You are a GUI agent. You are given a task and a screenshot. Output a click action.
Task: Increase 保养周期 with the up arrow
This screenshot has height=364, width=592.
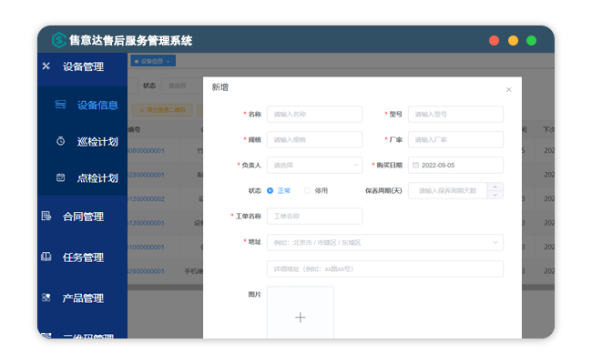(495, 187)
